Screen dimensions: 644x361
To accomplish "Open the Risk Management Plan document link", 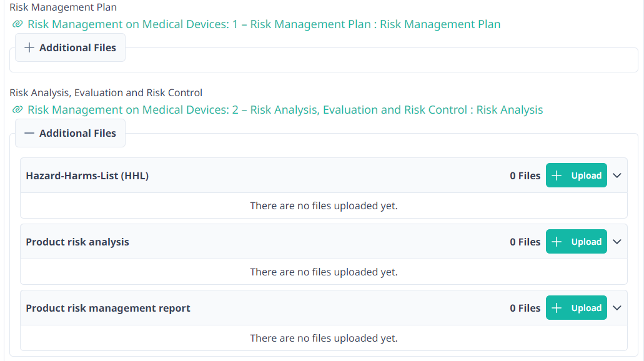I will pyautogui.click(x=263, y=24).
